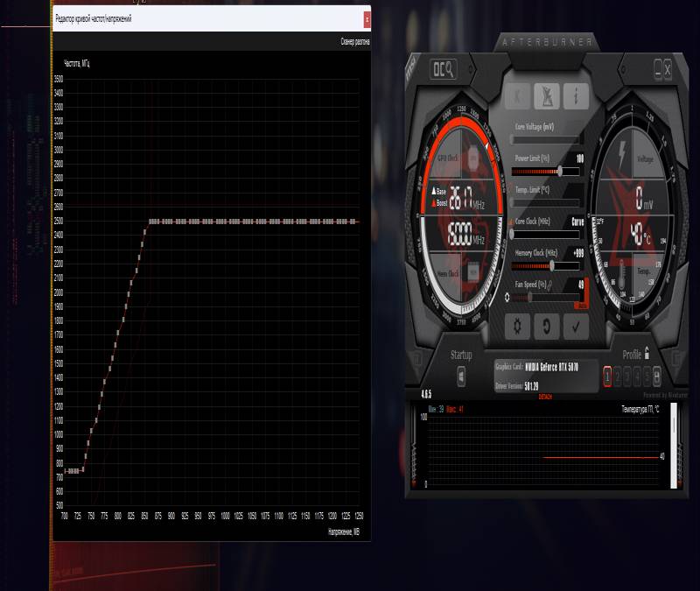The height and width of the screenshot is (591, 700).
Task: Open the information i button
Action: 576,96
